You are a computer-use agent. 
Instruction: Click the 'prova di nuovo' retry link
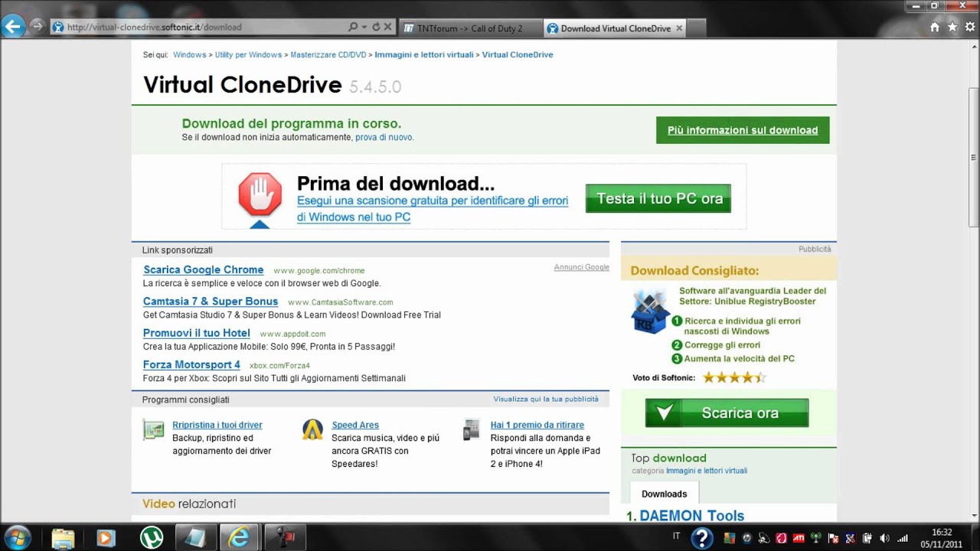tap(384, 138)
